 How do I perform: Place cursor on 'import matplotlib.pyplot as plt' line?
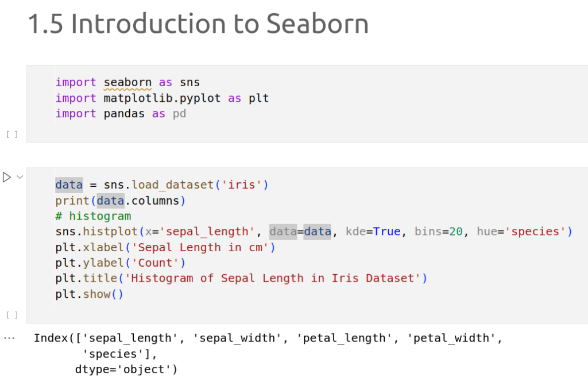click(162, 98)
